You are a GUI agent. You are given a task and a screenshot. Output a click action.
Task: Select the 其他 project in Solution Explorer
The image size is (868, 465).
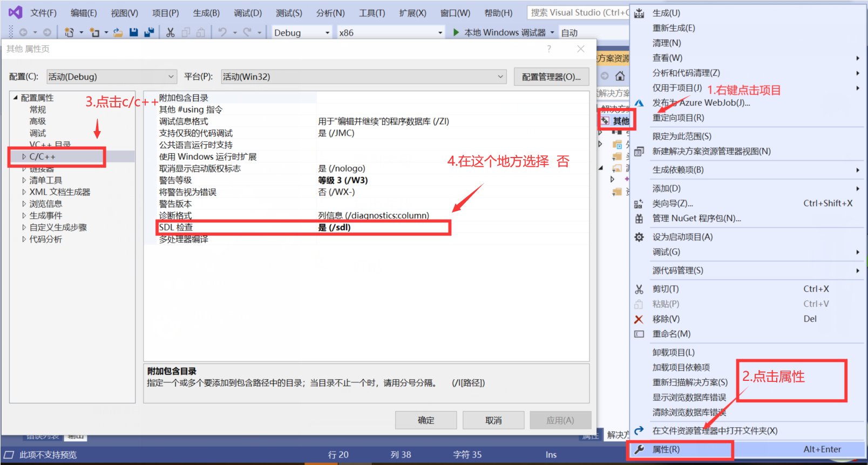point(621,121)
